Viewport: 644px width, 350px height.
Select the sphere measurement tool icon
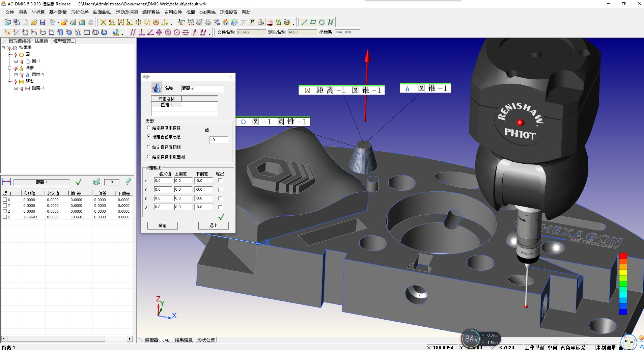point(69,32)
